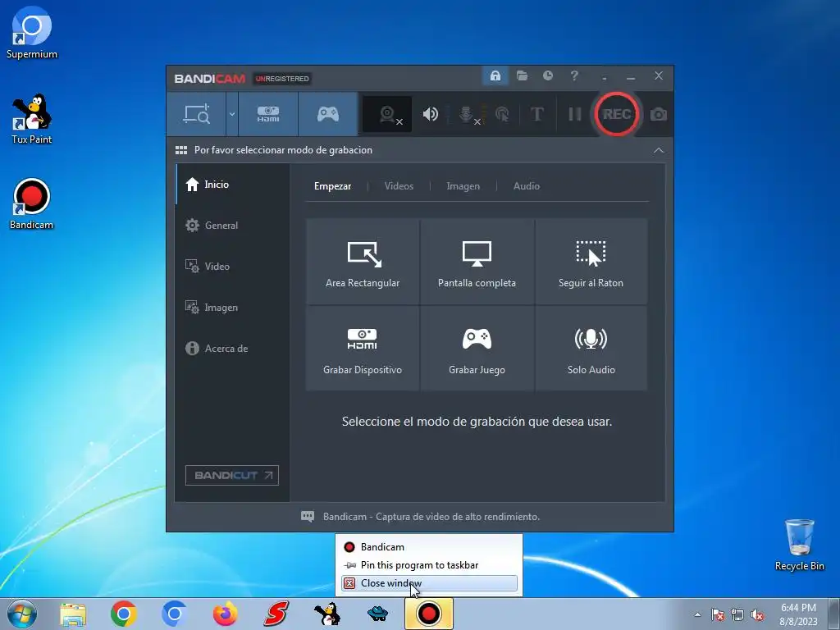Click the pause recording button

[575, 114]
